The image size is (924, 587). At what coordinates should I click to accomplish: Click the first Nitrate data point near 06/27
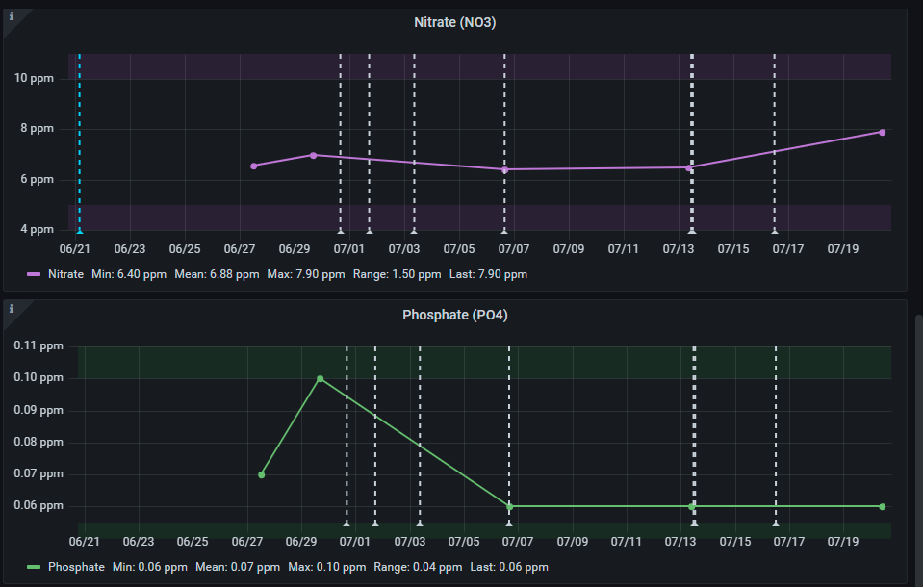pos(254,166)
